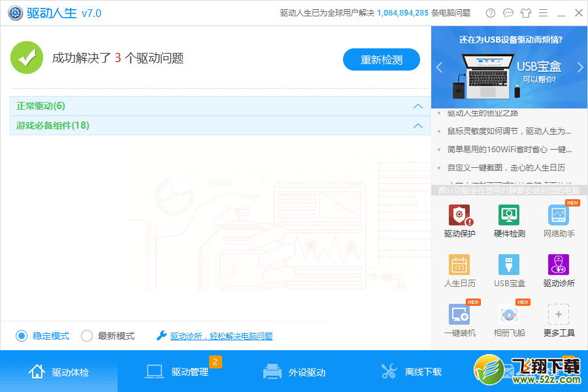Viewport: 588px width, 392px height.
Task: Collapse the 正常驱动(6) section
Action: 417,106
